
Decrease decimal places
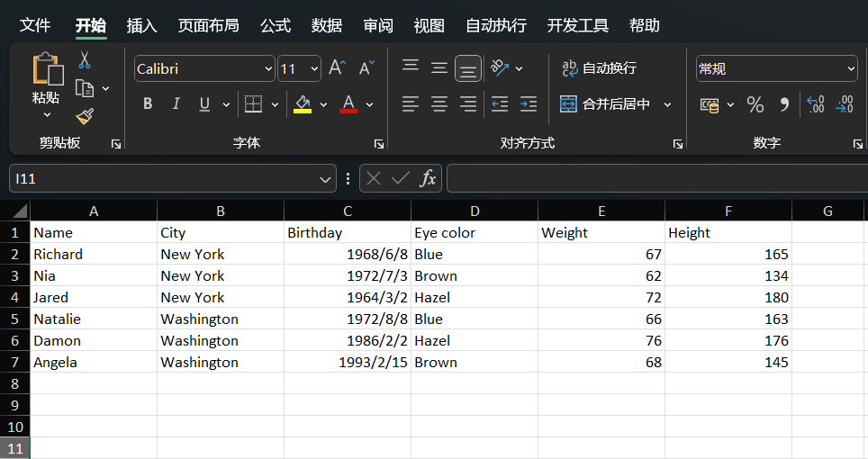click(x=845, y=104)
